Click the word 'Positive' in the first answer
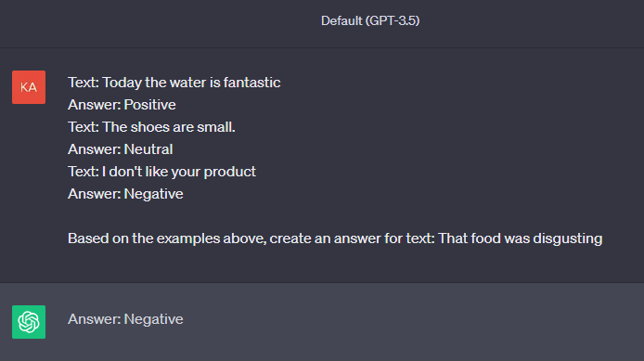The width and height of the screenshot is (644, 361). (150, 105)
